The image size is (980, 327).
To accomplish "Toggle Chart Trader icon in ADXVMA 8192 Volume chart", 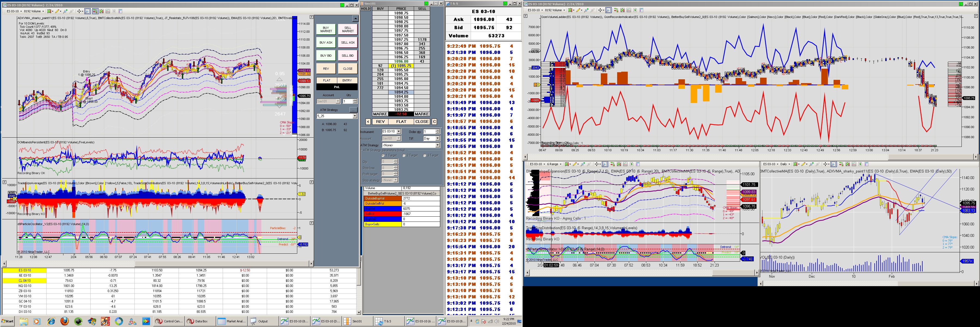I will click(95, 11).
